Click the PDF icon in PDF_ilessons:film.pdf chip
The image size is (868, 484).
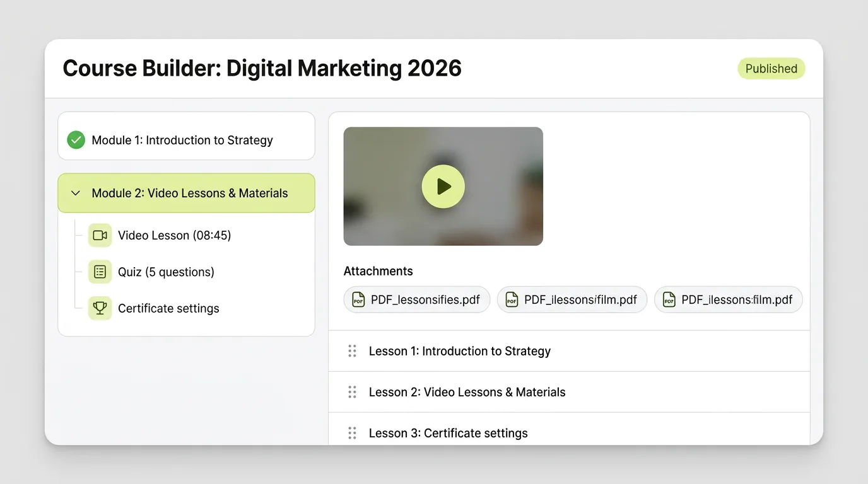tap(669, 300)
